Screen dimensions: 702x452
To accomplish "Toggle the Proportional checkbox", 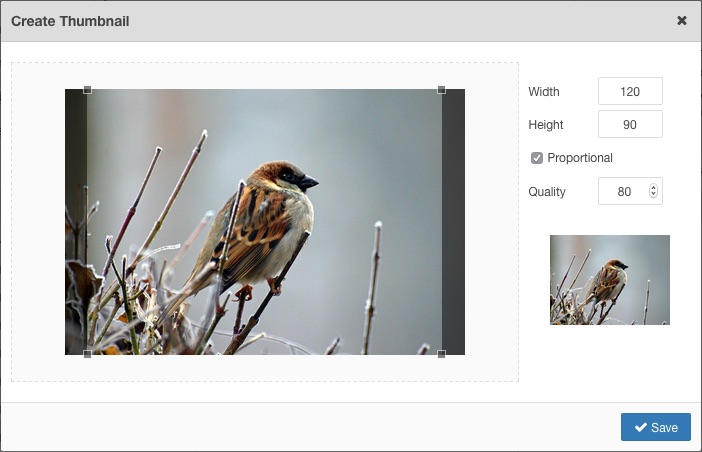I will pos(537,158).
